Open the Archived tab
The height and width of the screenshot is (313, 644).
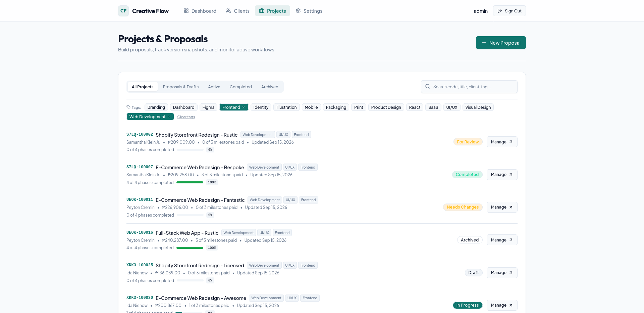point(270,87)
